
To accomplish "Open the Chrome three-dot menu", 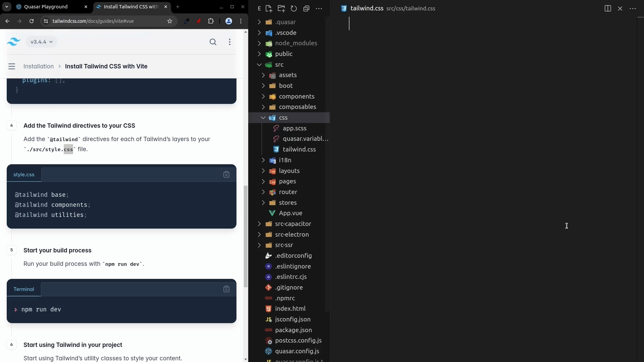I will [241, 21].
